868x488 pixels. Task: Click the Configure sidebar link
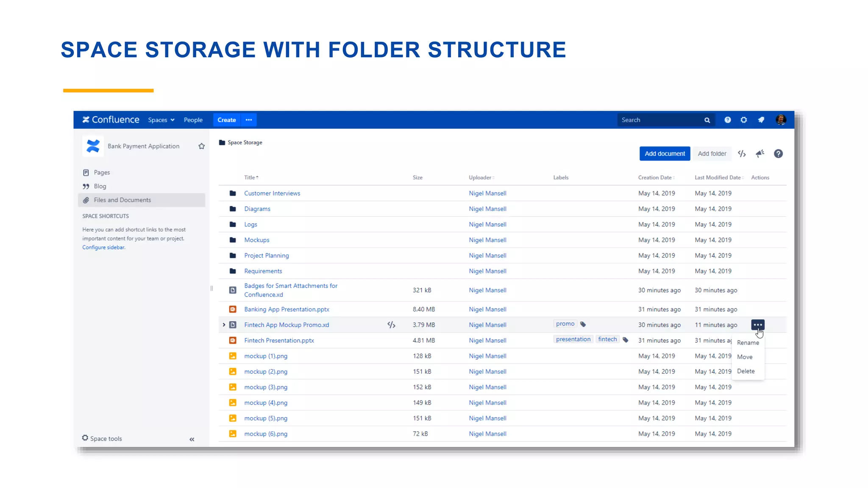tap(104, 247)
